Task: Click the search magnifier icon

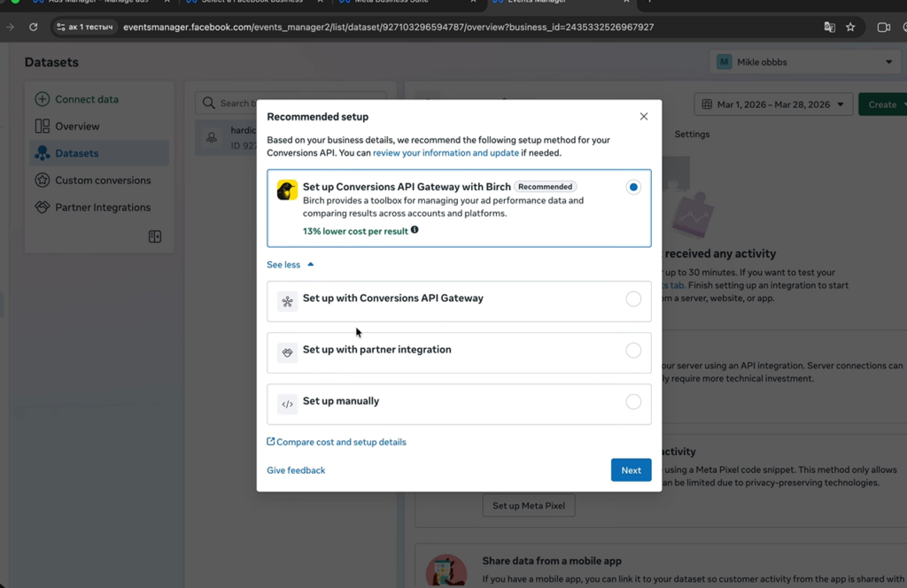Action: tap(209, 103)
